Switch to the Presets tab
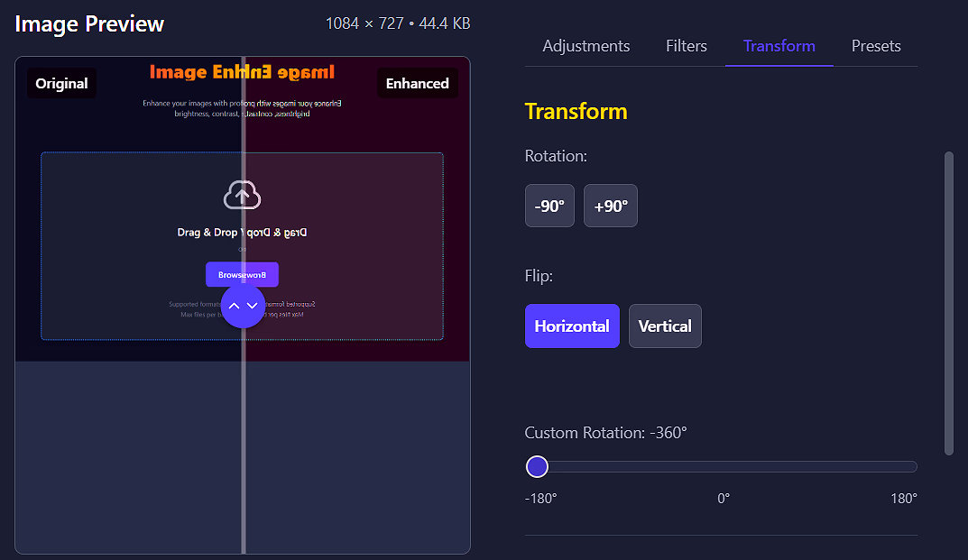 click(875, 45)
